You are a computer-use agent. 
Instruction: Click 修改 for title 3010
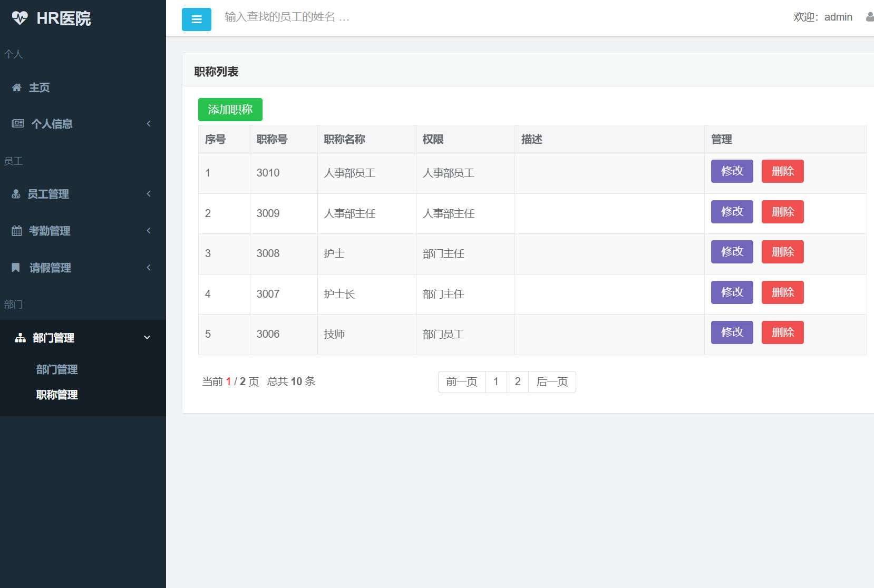tap(732, 171)
